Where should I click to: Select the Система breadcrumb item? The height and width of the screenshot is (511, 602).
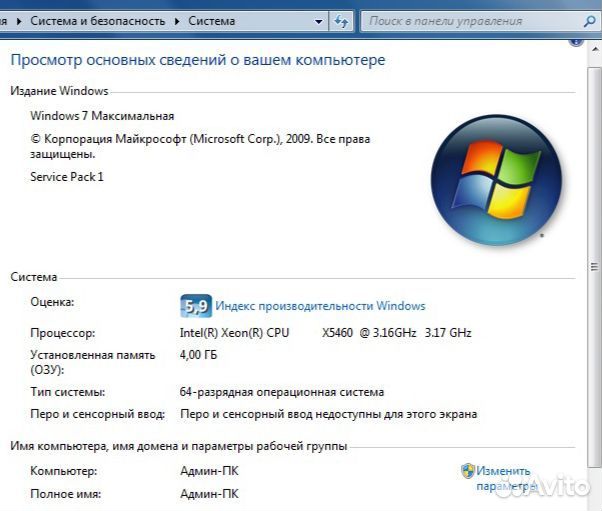coord(212,20)
